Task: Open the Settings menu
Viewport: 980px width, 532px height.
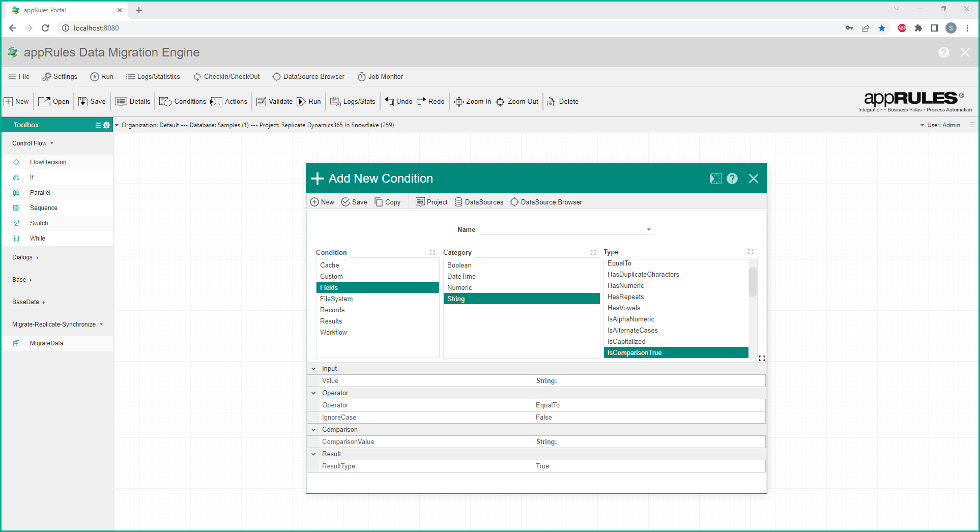Action: pos(60,77)
